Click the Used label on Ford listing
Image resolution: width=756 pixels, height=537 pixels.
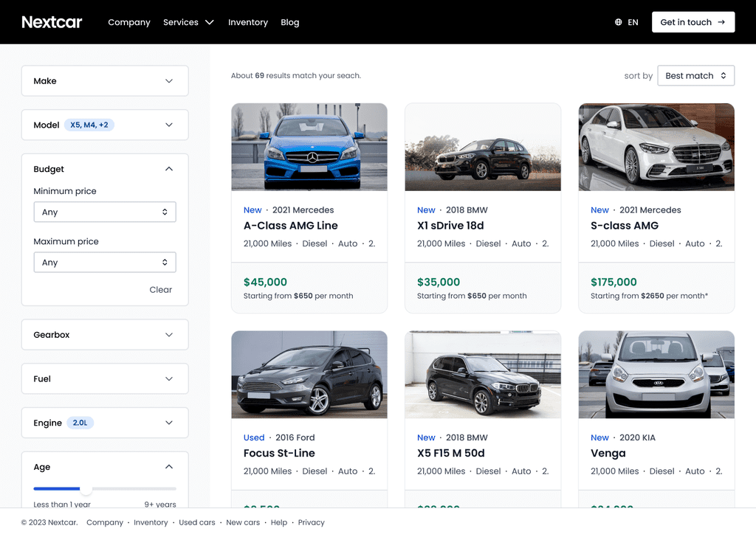(x=254, y=437)
